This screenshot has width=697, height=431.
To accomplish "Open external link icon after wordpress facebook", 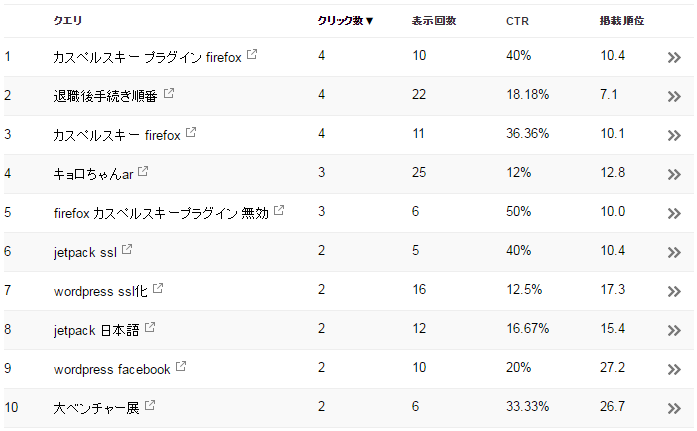I will (x=181, y=366).
